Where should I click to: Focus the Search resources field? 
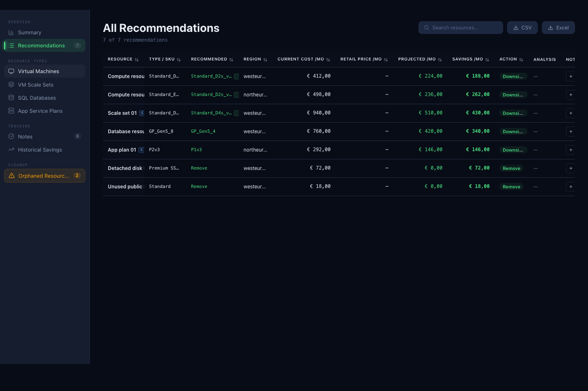(x=461, y=28)
